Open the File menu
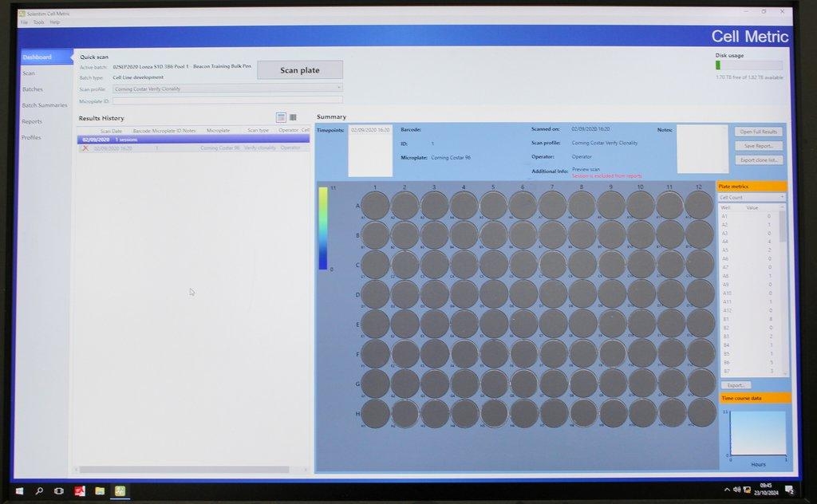 (26, 22)
